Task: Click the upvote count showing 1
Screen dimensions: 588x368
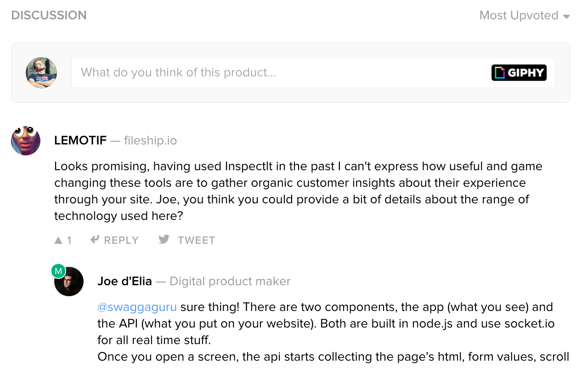Action: [69, 240]
